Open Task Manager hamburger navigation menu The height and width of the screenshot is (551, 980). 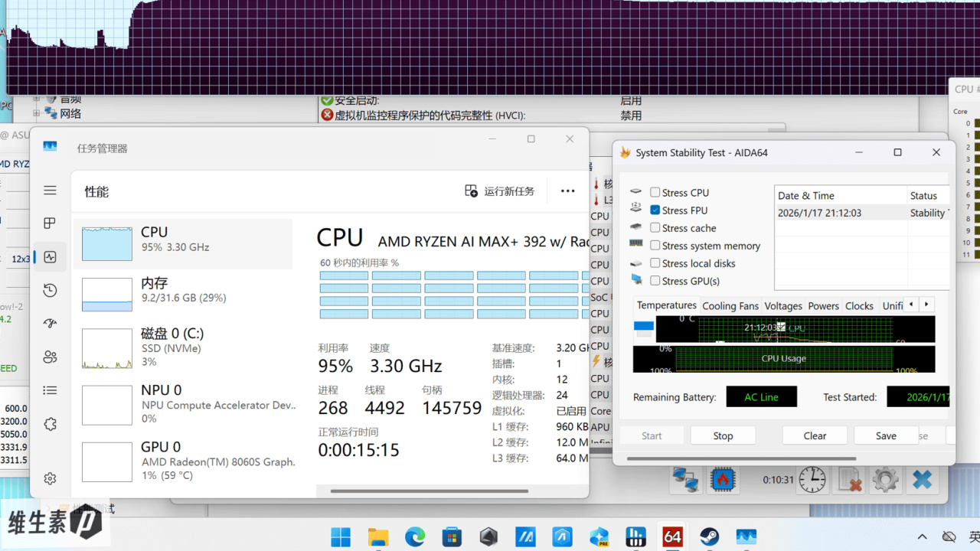click(x=50, y=191)
